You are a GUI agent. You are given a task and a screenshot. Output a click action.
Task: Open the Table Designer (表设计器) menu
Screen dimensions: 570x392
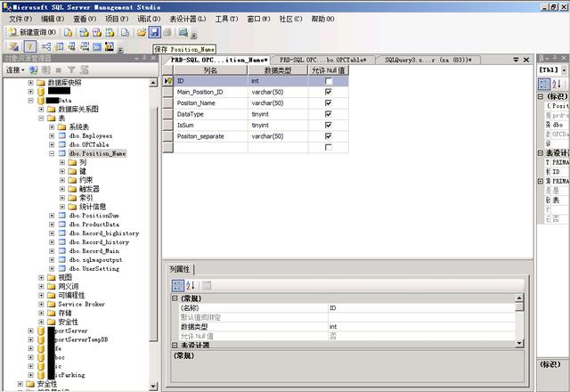click(188, 18)
